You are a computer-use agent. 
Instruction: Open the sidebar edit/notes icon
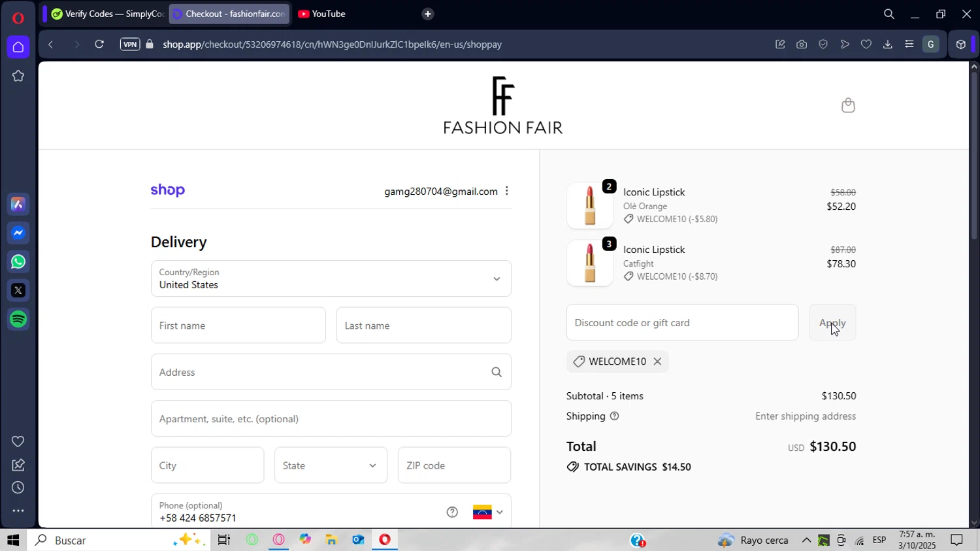[18, 465]
